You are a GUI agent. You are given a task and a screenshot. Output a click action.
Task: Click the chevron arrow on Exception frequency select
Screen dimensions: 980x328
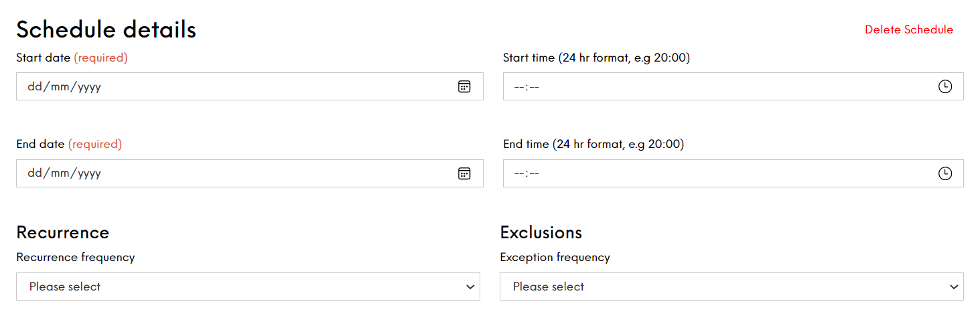954,286
